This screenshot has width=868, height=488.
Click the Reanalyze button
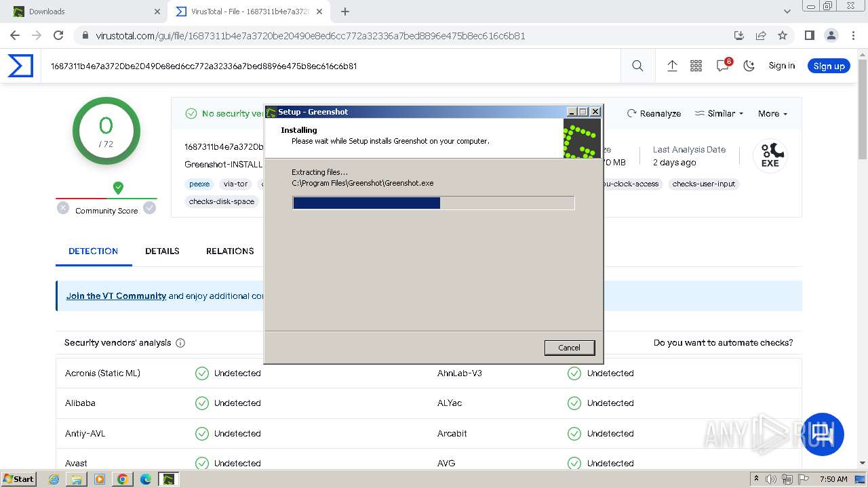click(x=654, y=114)
